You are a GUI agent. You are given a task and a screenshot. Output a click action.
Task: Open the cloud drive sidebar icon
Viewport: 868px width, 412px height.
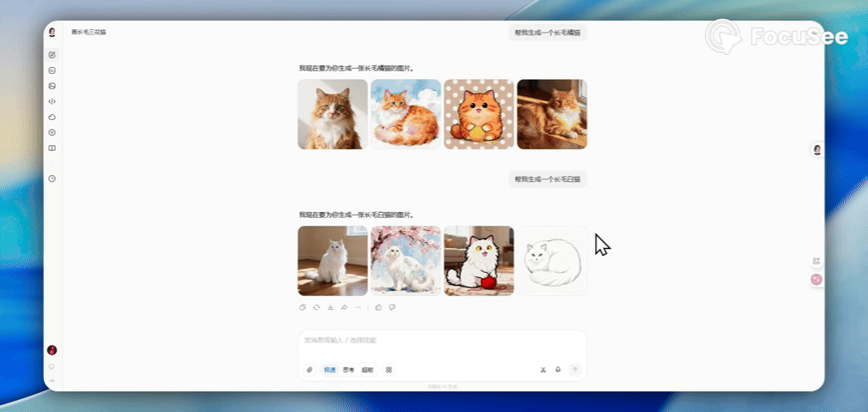pos(52,117)
